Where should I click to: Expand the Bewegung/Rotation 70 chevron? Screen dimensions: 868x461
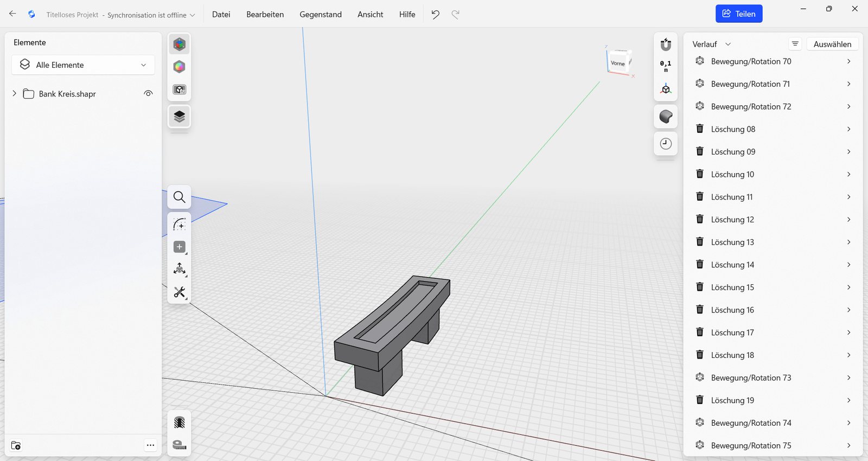click(x=848, y=61)
